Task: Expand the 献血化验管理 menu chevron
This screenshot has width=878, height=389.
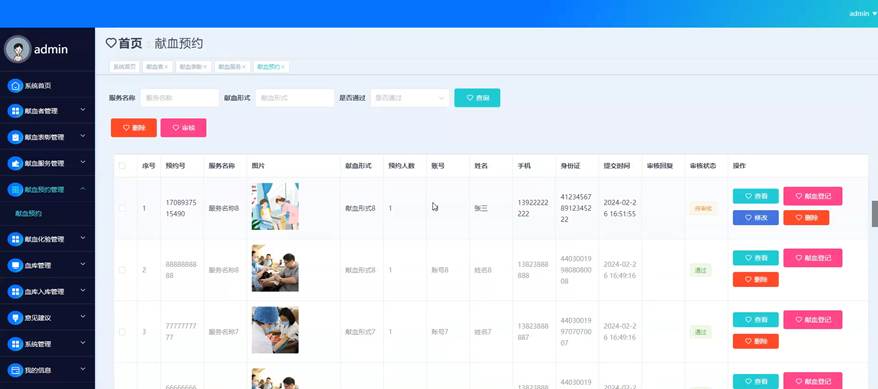Action: (x=83, y=238)
